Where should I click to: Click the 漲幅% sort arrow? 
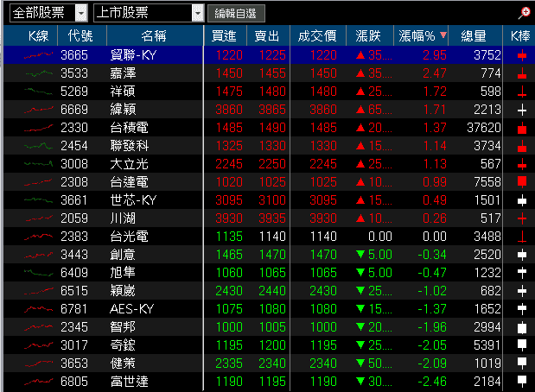coord(443,35)
